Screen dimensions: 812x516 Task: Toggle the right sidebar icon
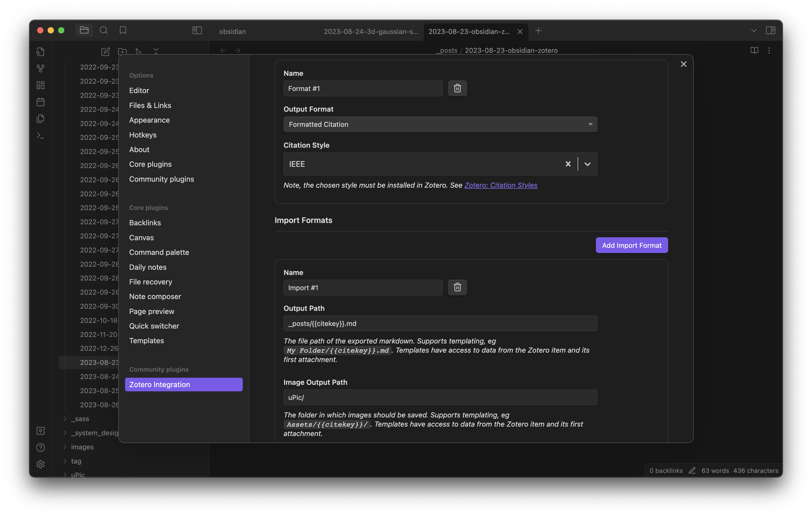770,31
